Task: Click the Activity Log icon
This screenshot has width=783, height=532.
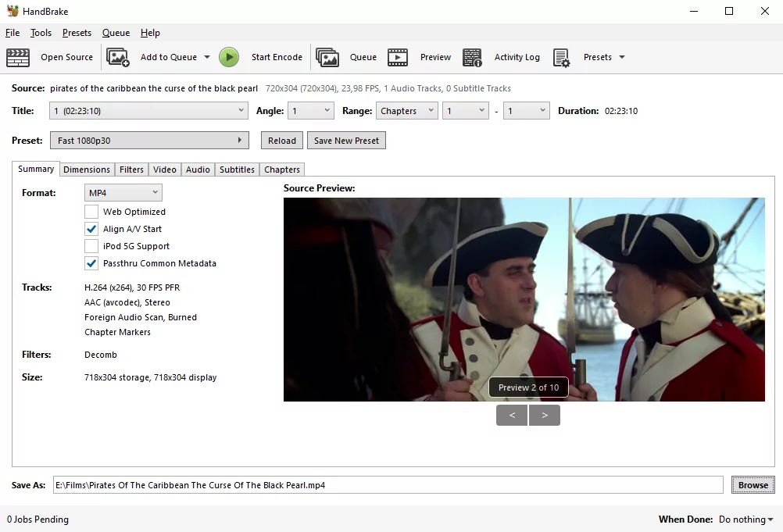Action: coord(473,57)
